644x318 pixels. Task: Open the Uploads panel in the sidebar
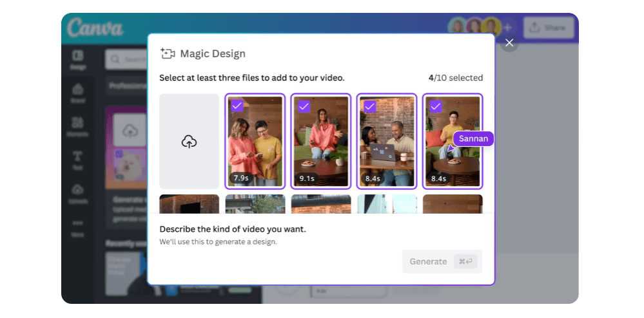(x=77, y=193)
